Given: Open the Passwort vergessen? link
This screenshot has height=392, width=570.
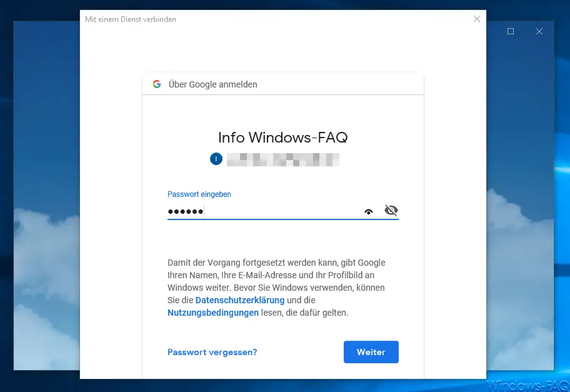Looking at the screenshot, I should pyautogui.click(x=212, y=352).
